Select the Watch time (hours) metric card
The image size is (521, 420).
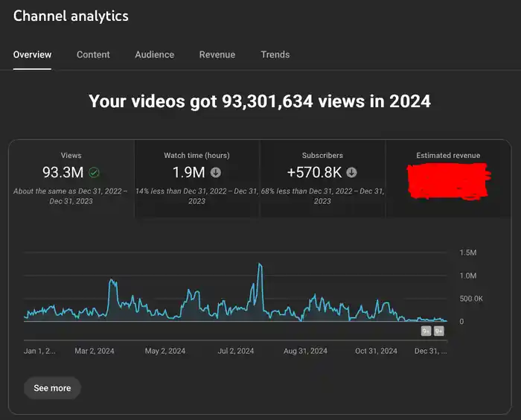[196, 179]
